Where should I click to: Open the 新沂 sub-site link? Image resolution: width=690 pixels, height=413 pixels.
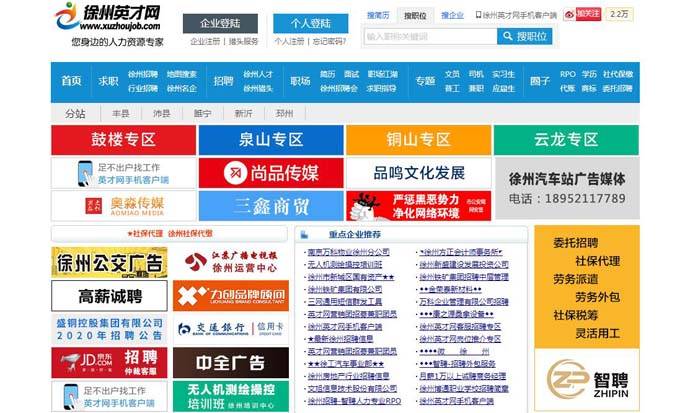[x=243, y=113]
